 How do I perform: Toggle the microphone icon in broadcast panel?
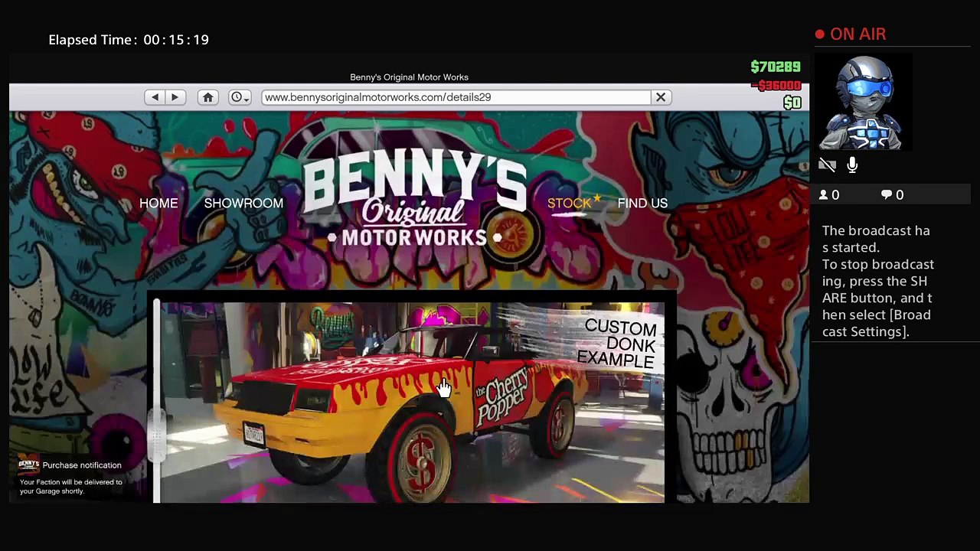tap(852, 165)
